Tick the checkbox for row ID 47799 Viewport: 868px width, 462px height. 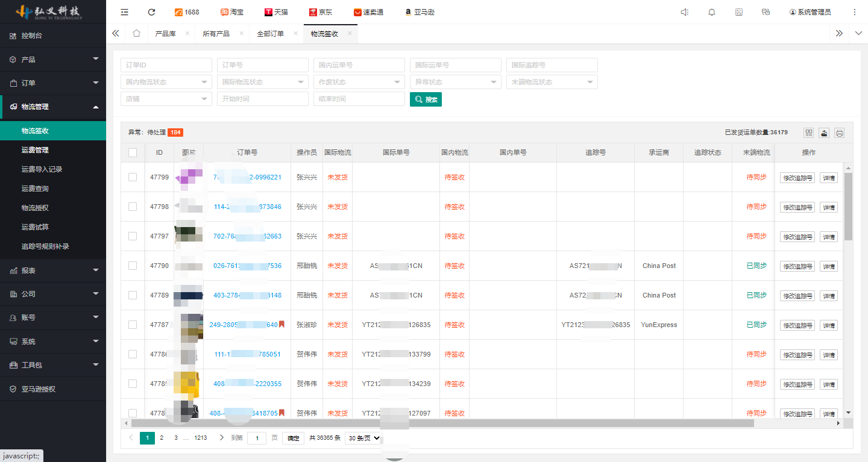click(133, 177)
